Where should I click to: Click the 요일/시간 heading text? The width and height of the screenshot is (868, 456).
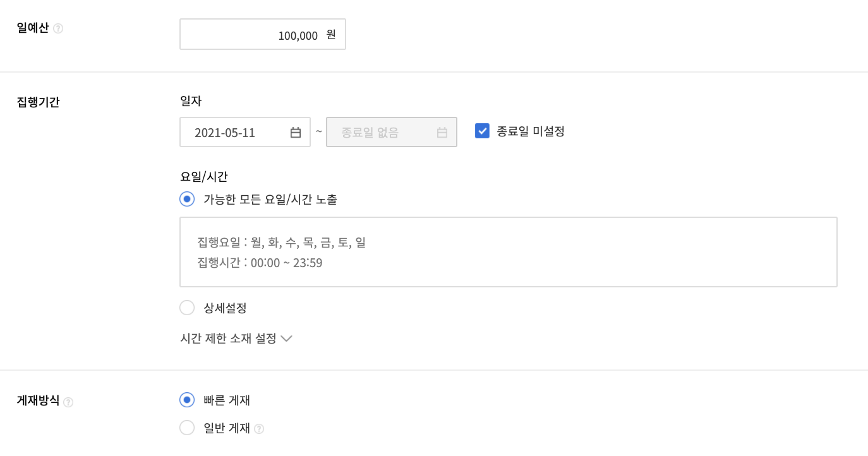pyautogui.click(x=204, y=177)
